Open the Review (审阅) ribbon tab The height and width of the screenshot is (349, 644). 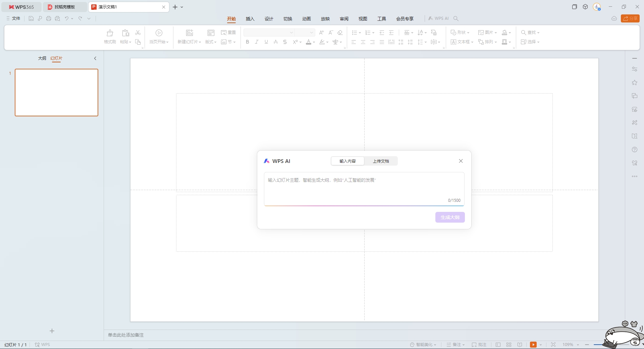point(344,19)
